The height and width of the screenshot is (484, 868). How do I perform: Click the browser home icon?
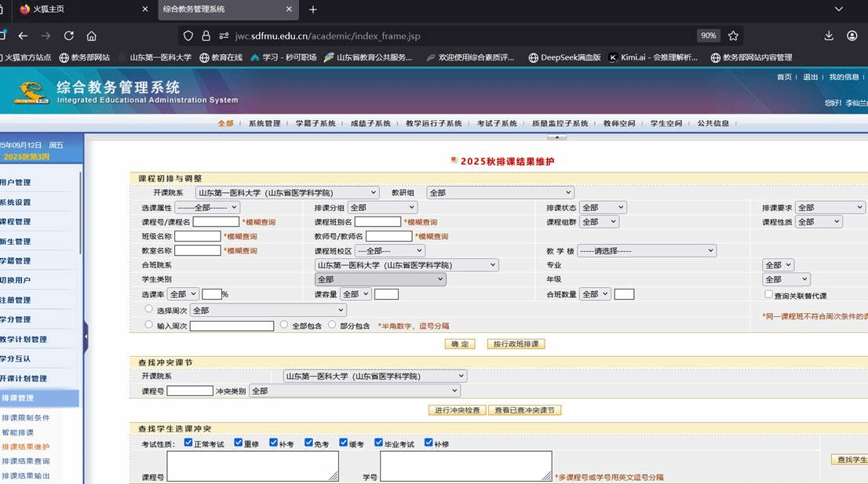pyautogui.click(x=92, y=35)
